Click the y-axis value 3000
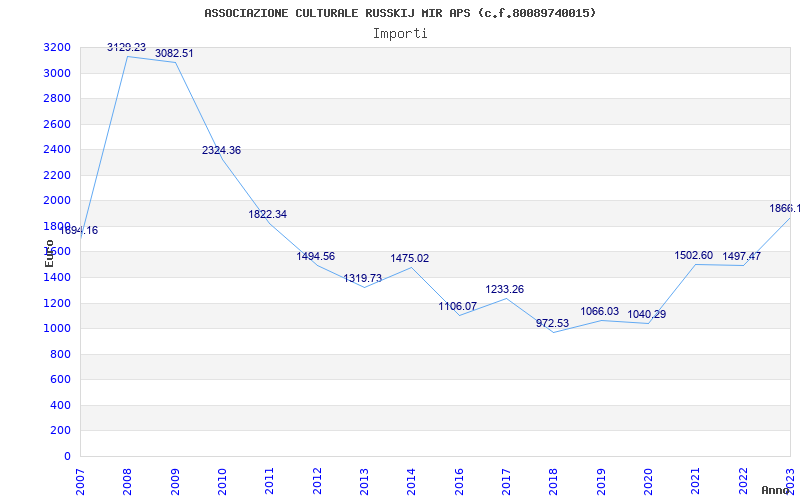Viewport: 800px width, 500px height. pyautogui.click(x=57, y=73)
